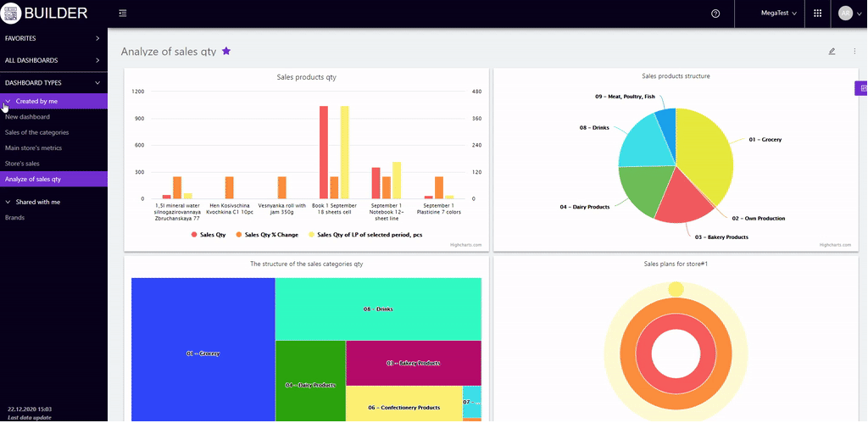Click the purple side panel icon at right edge
This screenshot has width=868, height=423.
pos(862,88)
